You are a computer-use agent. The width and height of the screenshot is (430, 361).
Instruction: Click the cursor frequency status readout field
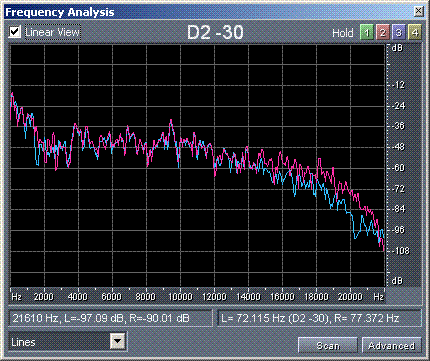pyautogui.click(x=110, y=318)
